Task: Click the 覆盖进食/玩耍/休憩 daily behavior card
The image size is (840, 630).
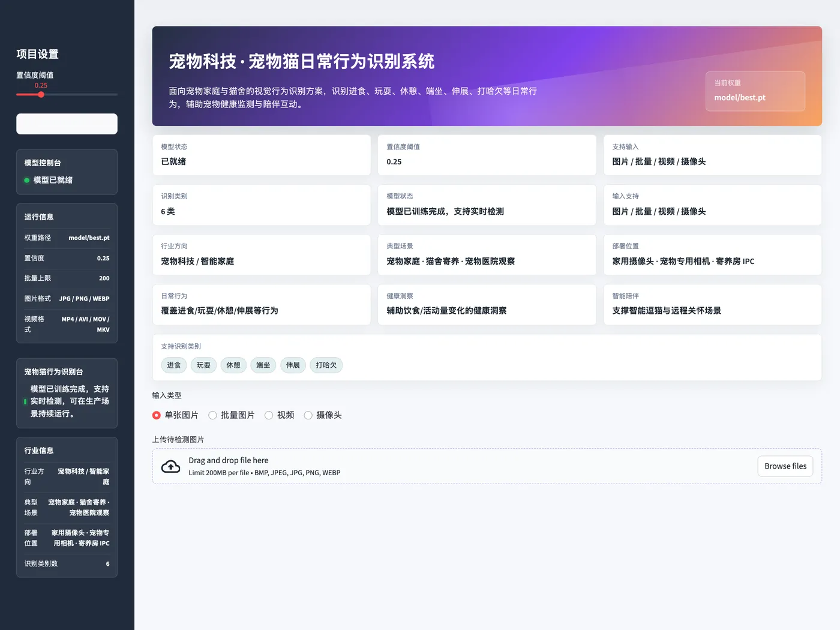Action: coord(262,304)
